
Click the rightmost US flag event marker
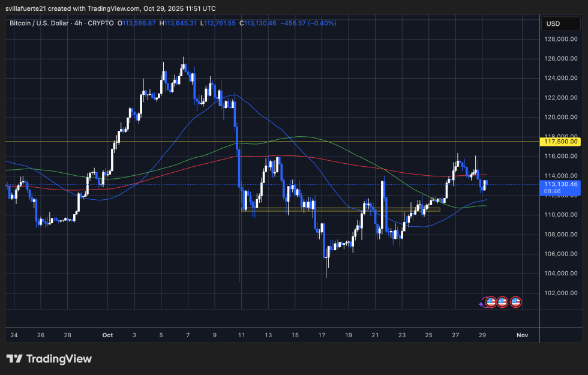[515, 302]
